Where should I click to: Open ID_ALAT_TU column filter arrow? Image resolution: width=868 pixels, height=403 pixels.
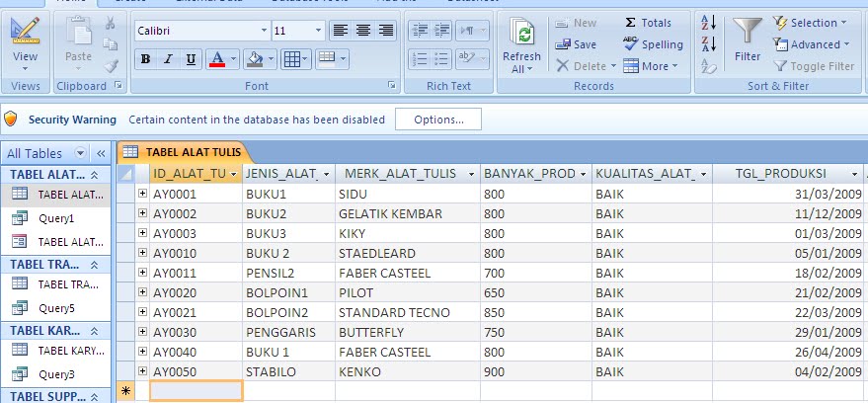[234, 174]
